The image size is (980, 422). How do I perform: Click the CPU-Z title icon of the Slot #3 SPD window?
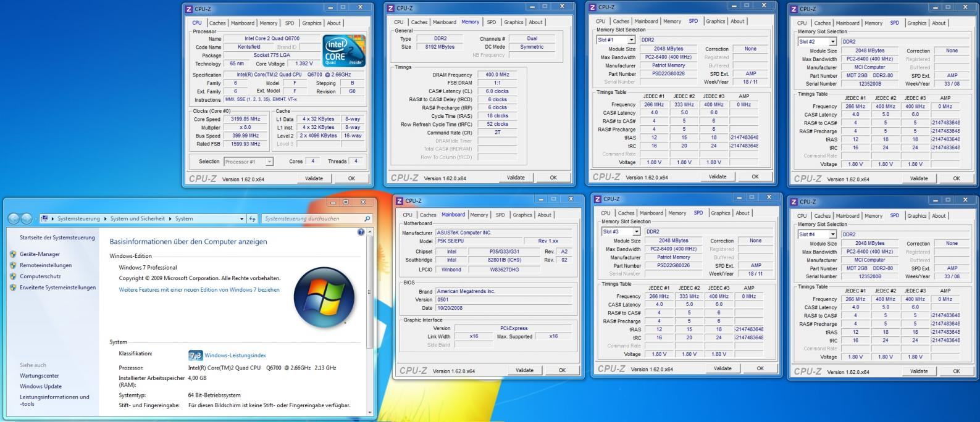click(x=597, y=199)
